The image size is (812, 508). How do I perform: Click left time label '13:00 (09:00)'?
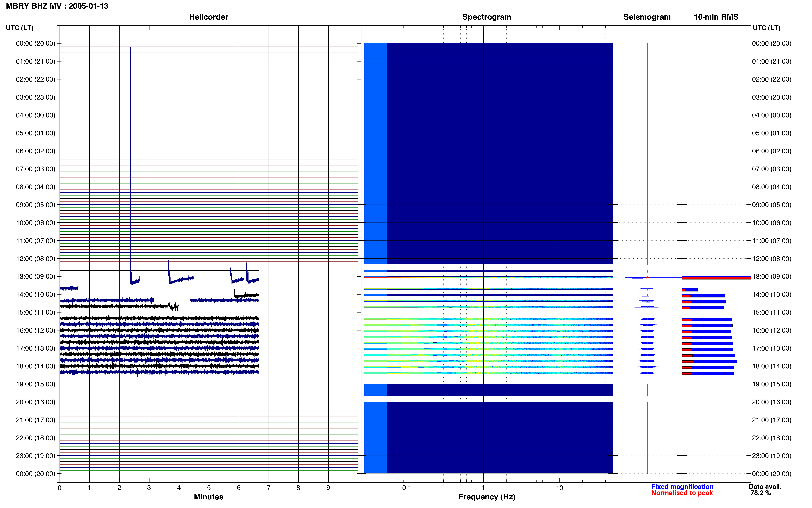click(x=36, y=277)
